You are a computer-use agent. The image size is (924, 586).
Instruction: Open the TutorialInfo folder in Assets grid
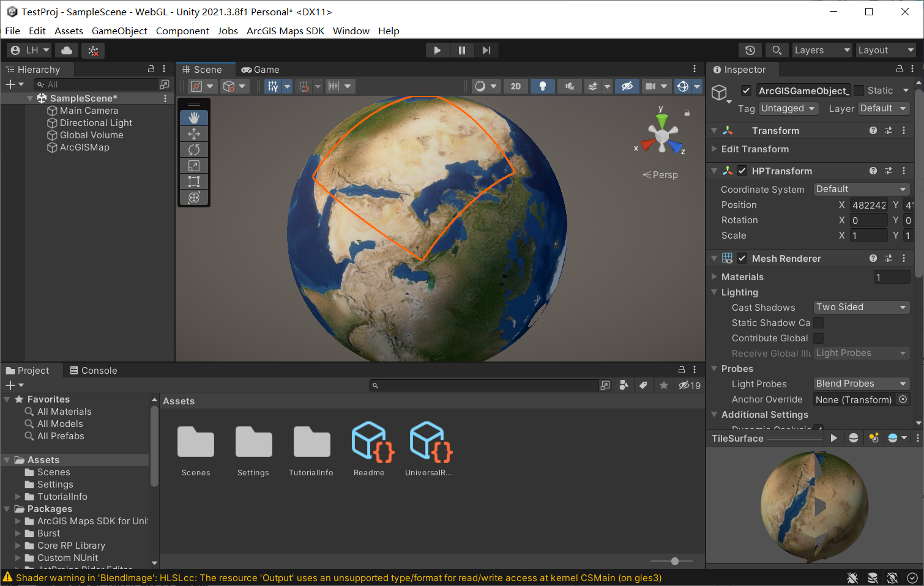312,442
